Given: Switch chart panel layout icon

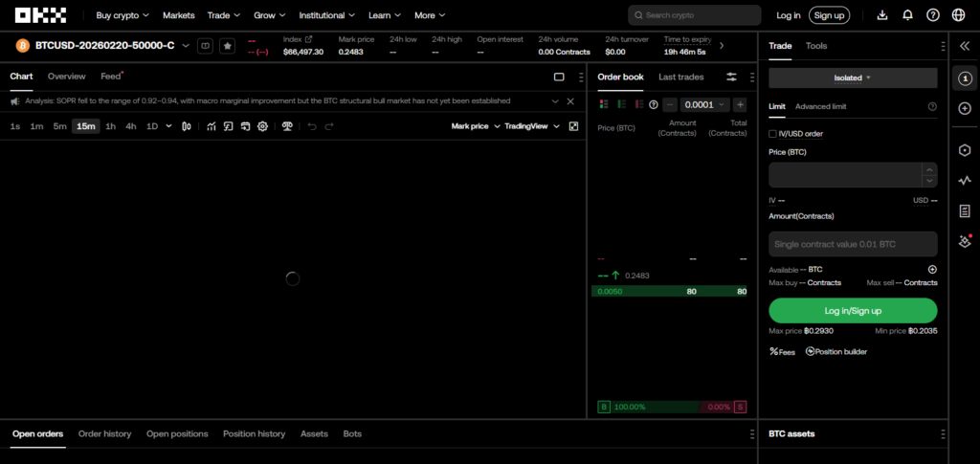Looking at the screenshot, I should click(x=559, y=77).
